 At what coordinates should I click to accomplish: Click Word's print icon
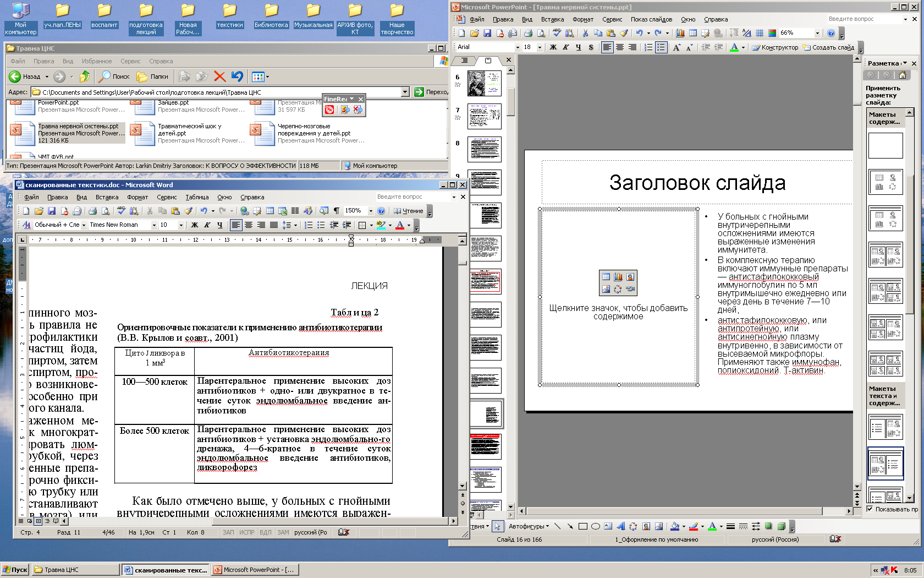(92, 211)
